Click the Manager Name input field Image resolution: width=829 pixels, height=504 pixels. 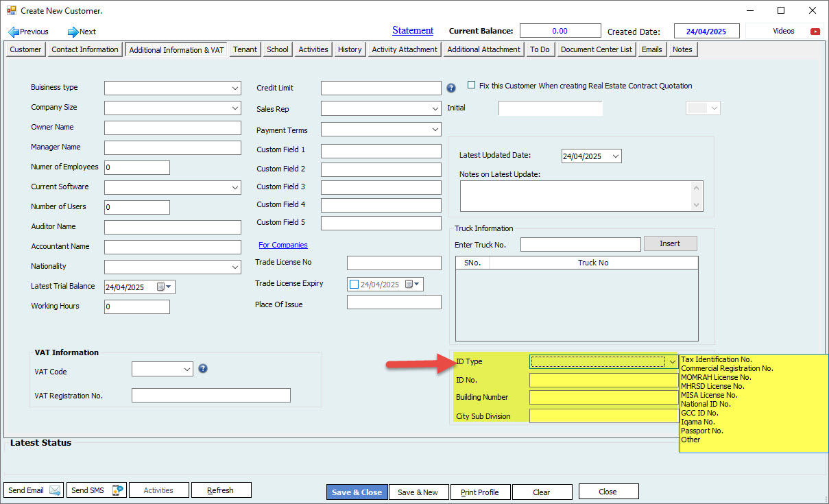[173, 148]
